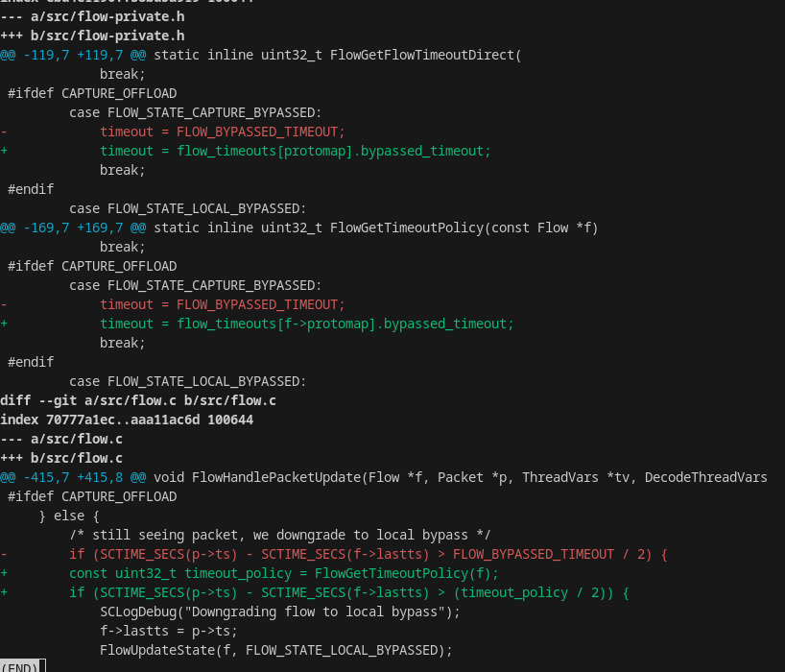Screen dimensions: 785x672
Task: Click the SCLogDebug "Downgrading flow" line
Action: pos(280,612)
